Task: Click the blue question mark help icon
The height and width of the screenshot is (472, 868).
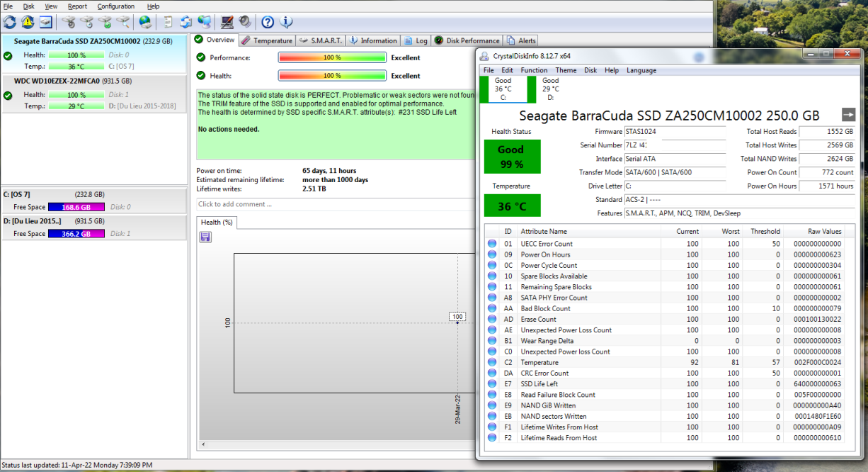Action: (268, 22)
